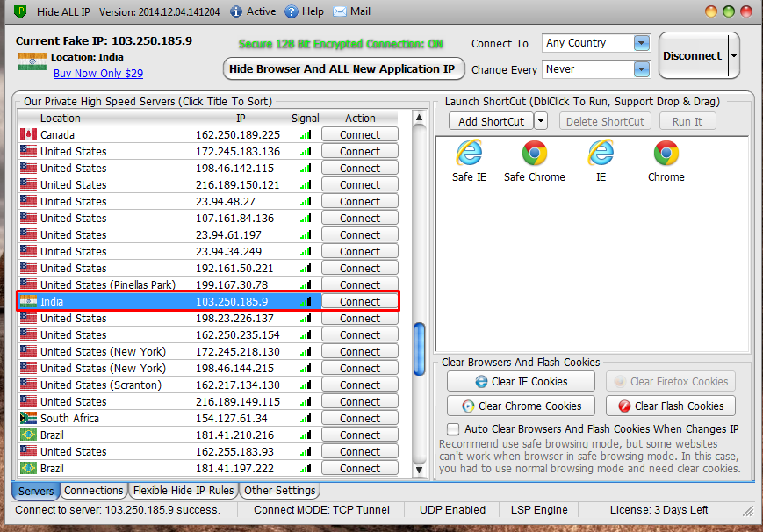Follow the Buy Now Only $29 link
Viewport: 763px width, 532px height.
click(x=98, y=74)
